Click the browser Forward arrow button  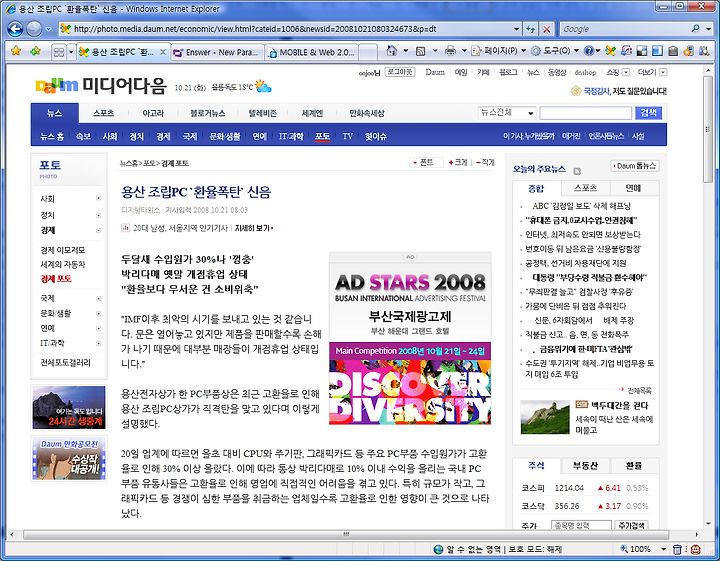point(34,29)
